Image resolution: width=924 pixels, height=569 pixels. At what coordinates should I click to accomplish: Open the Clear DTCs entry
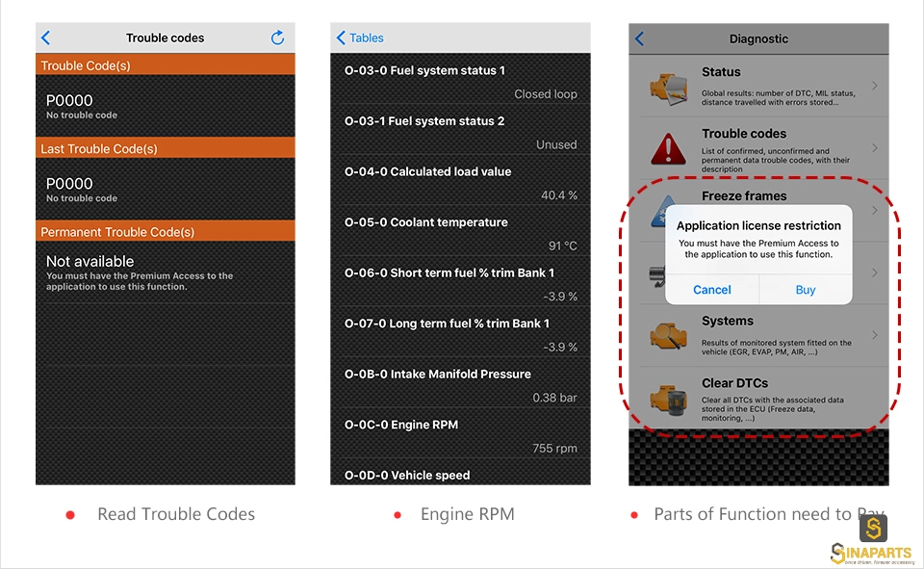click(759, 399)
